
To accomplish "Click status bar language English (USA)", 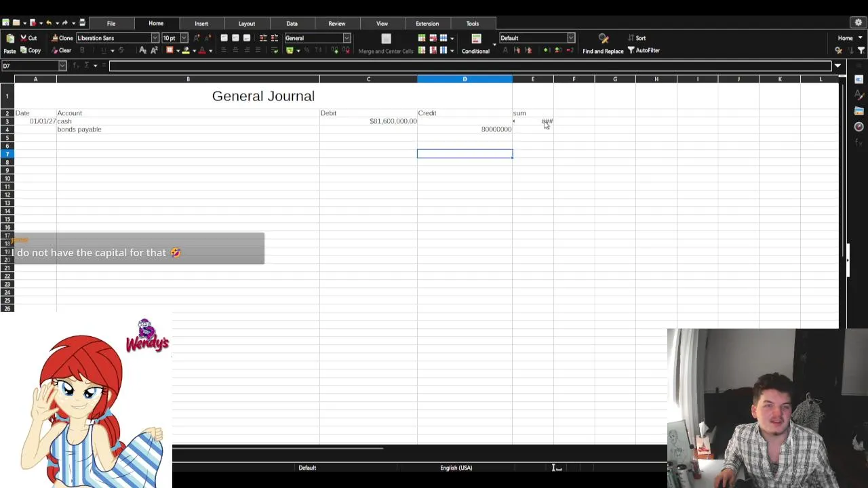I will [x=456, y=468].
